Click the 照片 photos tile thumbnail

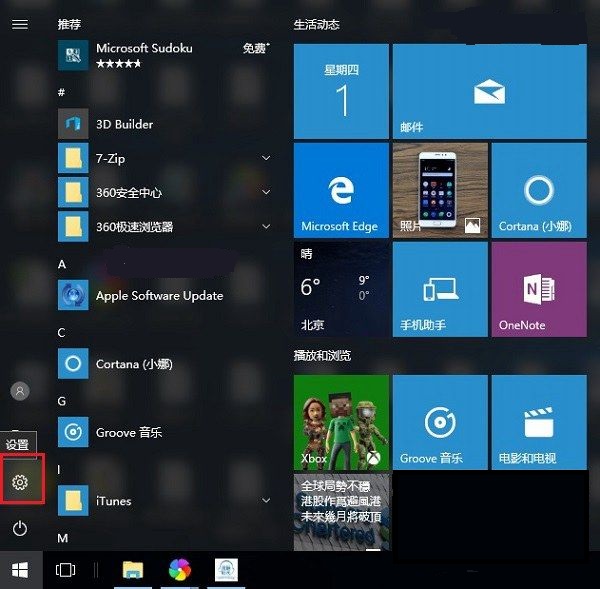coord(439,189)
